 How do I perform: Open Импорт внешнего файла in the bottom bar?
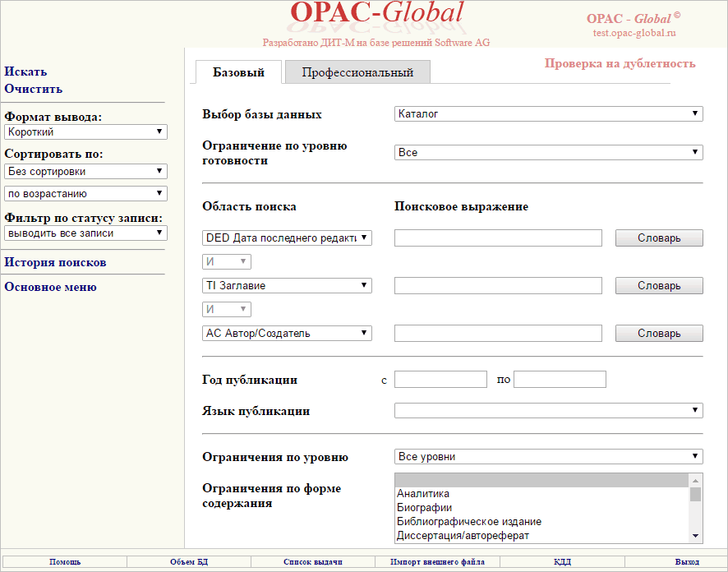437,562
